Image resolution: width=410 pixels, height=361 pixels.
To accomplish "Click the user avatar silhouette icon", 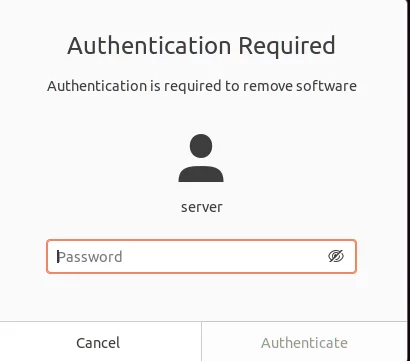I will click(x=201, y=158).
